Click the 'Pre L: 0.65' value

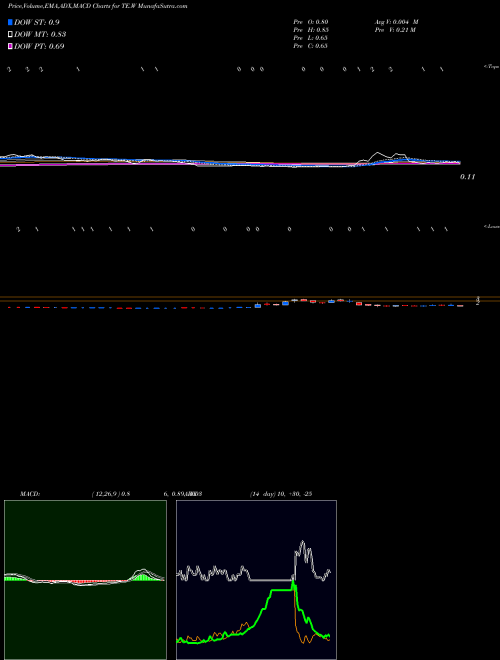pyautogui.click(x=311, y=38)
